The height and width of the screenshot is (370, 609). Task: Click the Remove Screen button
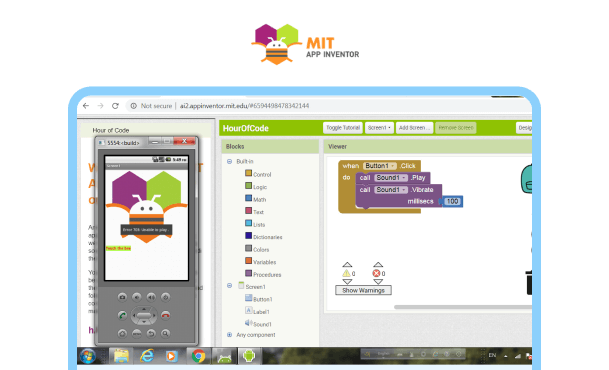(456, 128)
